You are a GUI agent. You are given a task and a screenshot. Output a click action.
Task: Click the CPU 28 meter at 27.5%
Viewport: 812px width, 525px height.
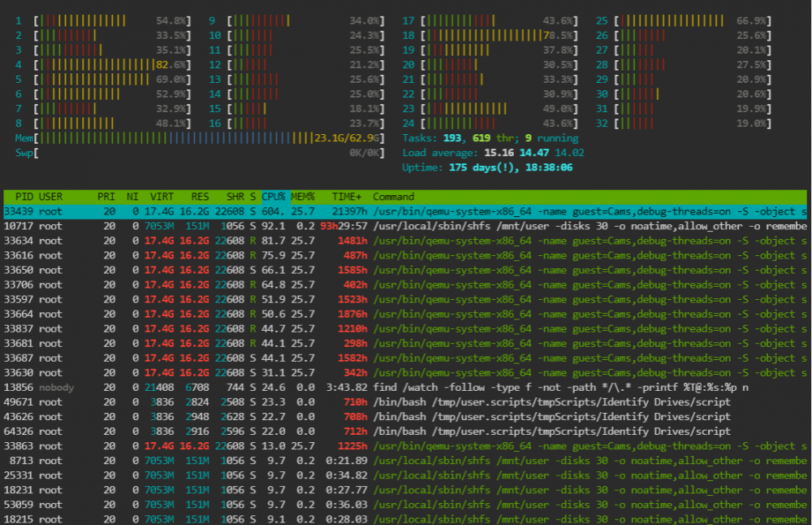pyautogui.click(x=684, y=65)
